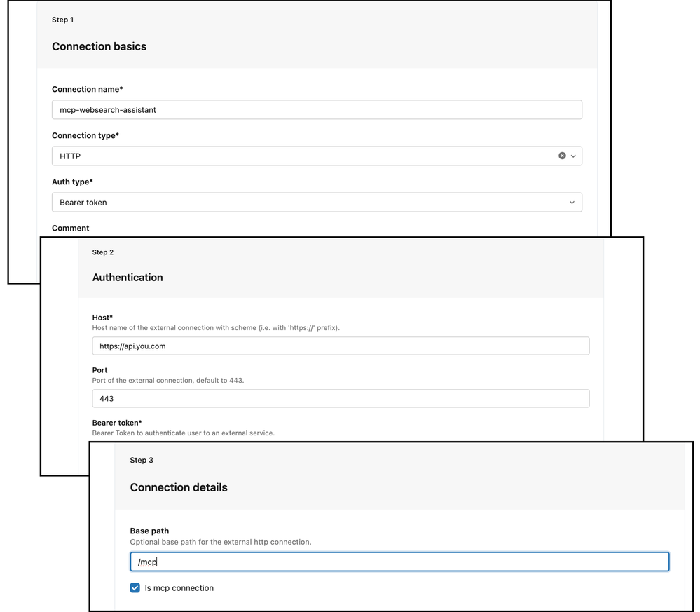The height and width of the screenshot is (612, 700).
Task: Click the Connection basics heading
Action: click(x=99, y=47)
